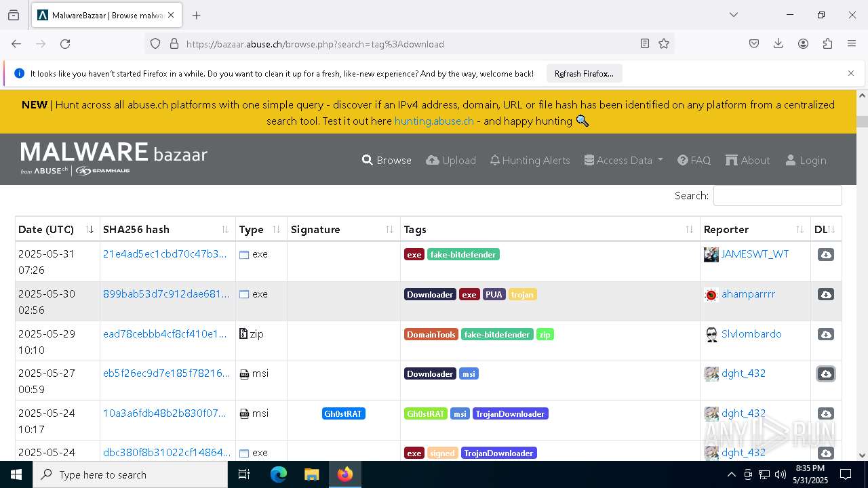Screen dimensions: 868x488
Task: Open the FAQ page
Action: [694, 161]
